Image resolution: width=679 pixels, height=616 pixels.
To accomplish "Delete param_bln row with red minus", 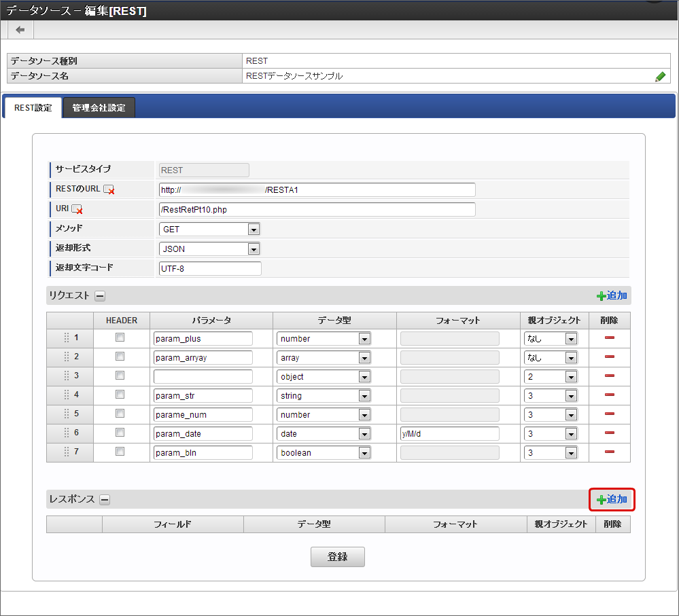I will click(x=609, y=452).
